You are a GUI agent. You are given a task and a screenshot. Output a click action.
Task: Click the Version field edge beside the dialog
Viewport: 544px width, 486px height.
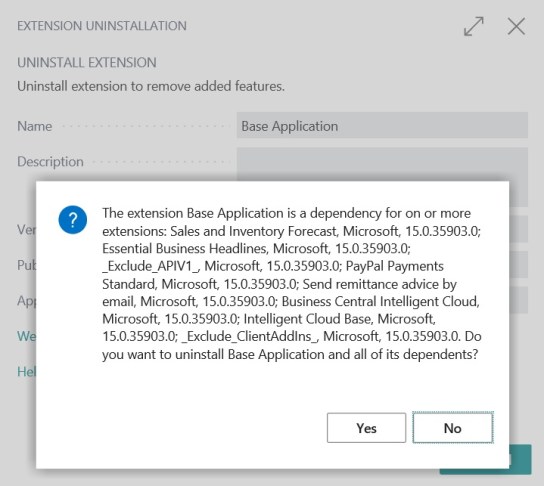coord(519,229)
